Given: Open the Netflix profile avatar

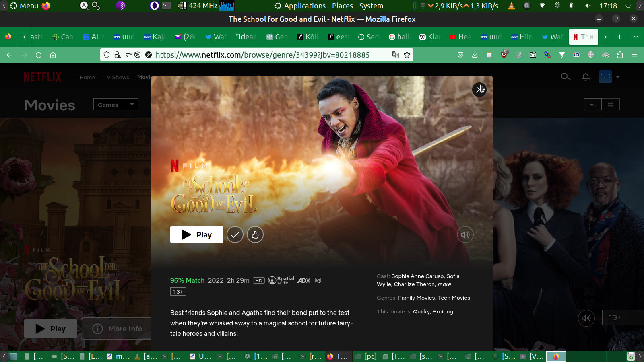Looking at the screenshot, I should click(605, 77).
